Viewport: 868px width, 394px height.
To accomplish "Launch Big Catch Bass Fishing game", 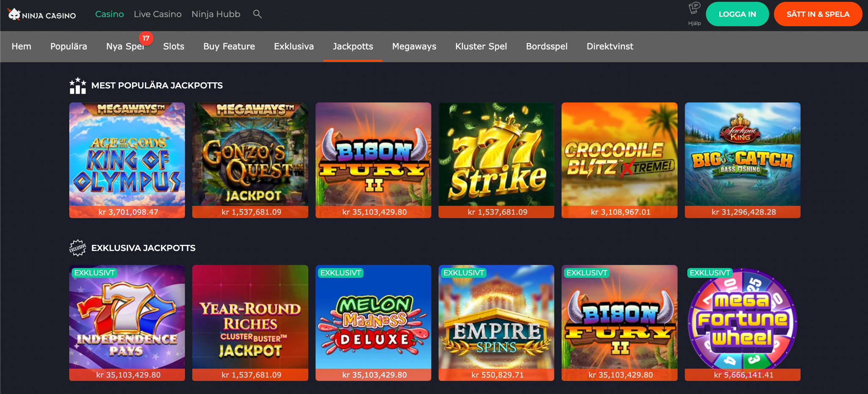I will [743, 160].
